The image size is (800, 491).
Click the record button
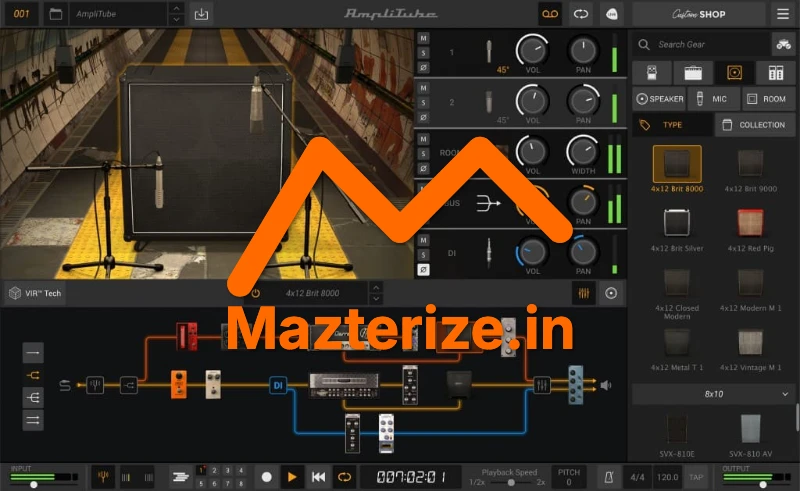click(266, 477)
